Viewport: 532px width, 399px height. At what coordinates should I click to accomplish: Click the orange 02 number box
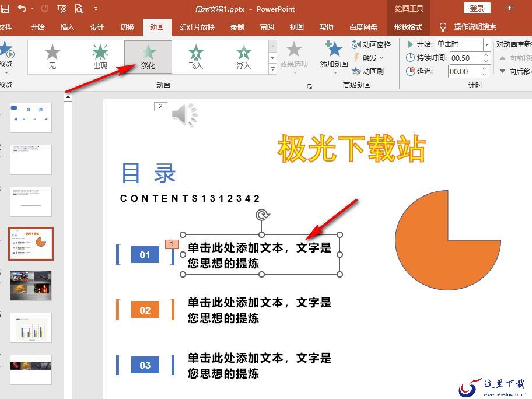click(145, 310)
